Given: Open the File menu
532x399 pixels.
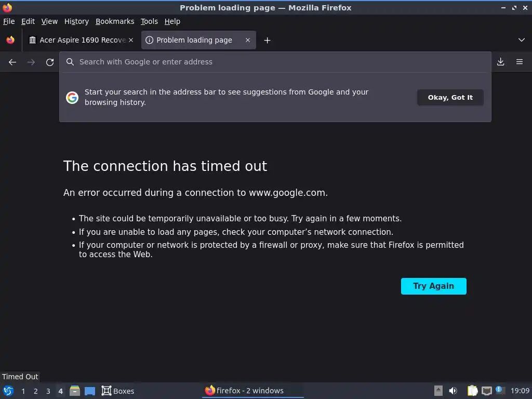Looking at the screenshot, I should (x=9, y=21).
